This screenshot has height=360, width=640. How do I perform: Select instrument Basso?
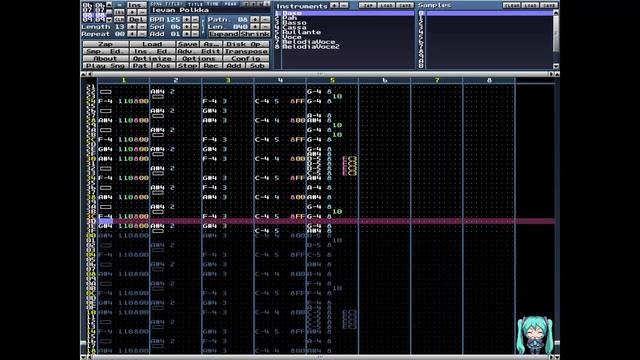click(348, 23)
